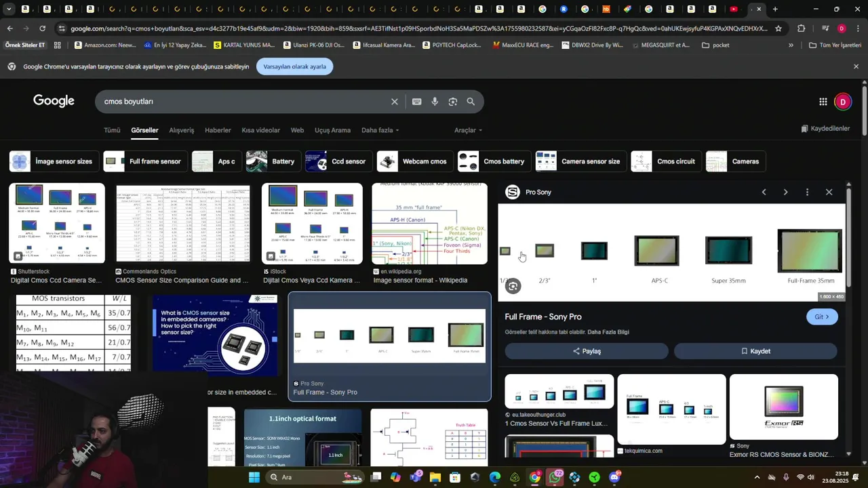
Task: Switch to Chrome in the taskbar
Action: (x=535, y=477)
